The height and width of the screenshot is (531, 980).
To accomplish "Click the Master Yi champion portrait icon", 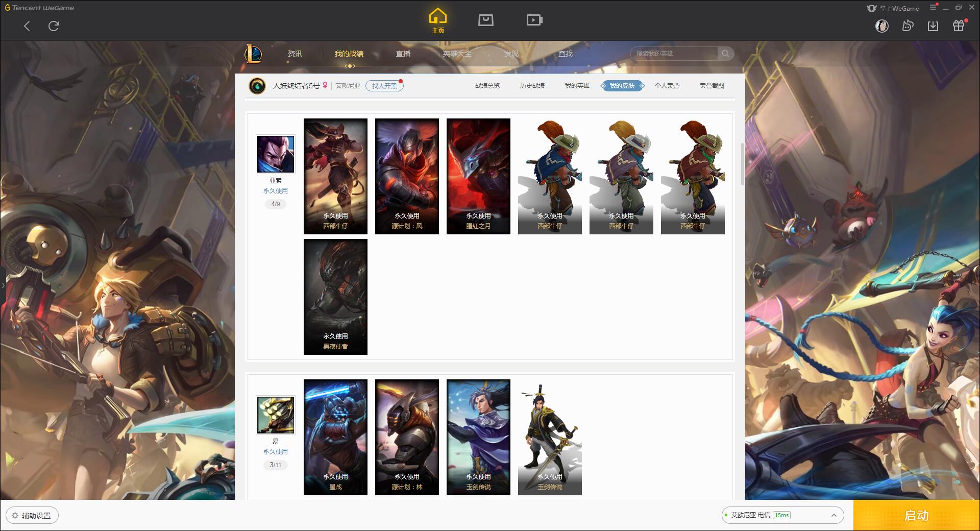I will pos(276,415).
